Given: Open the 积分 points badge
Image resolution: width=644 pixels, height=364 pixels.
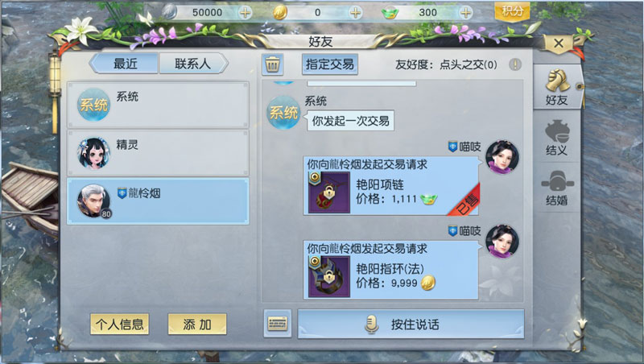Looking at the screenshot, I should (512, 11).
